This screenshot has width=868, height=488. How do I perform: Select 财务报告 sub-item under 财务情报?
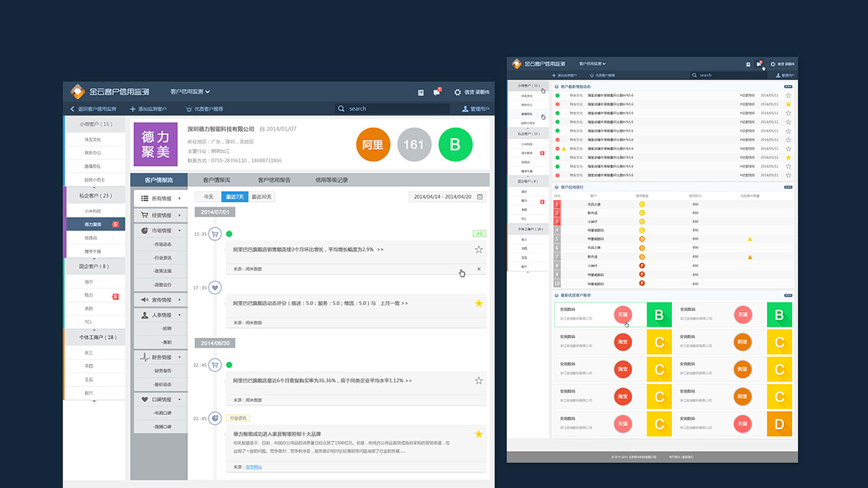click(163, 371)
